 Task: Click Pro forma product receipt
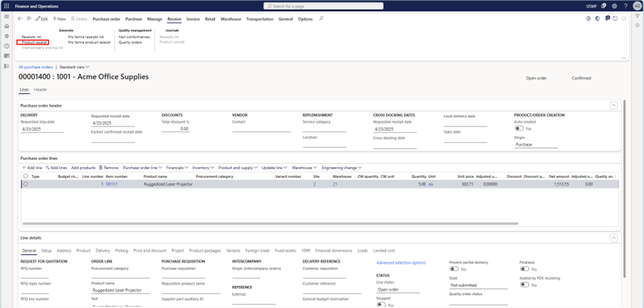[x=89, y=42]
